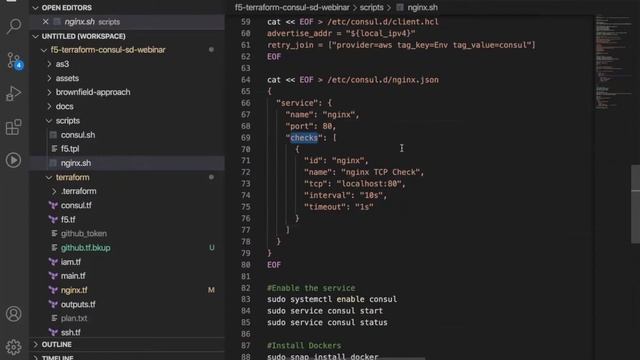
Task: Click the Terraform icon beside iam.tf
Action: pyautogui.click(x=53, y=262)
